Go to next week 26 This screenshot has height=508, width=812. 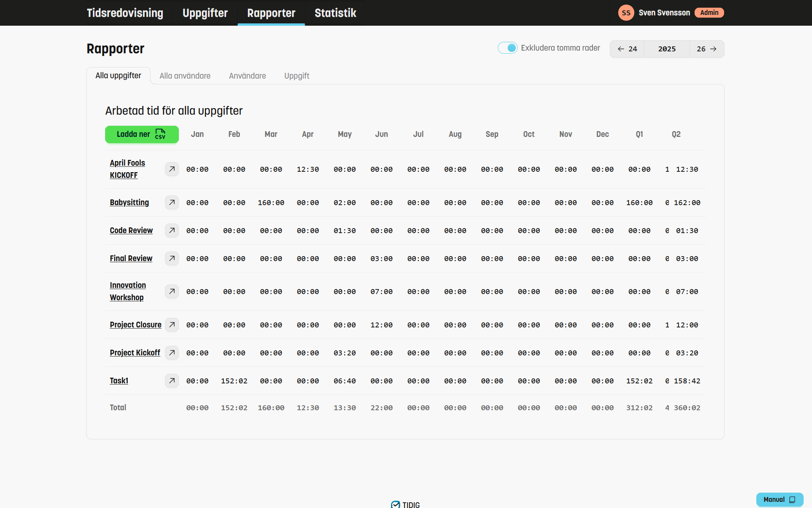706,49
